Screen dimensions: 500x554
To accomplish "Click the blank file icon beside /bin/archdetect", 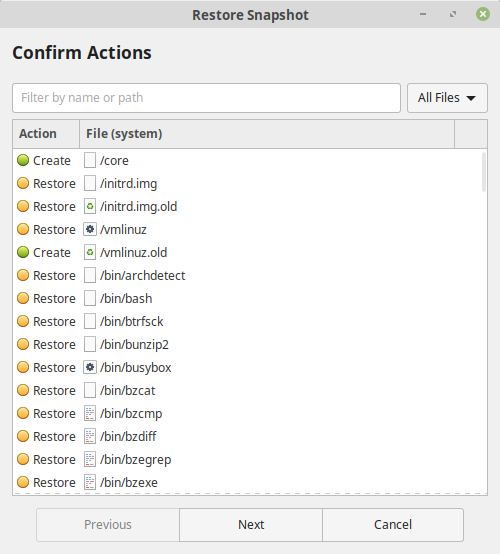I will 90,275.
